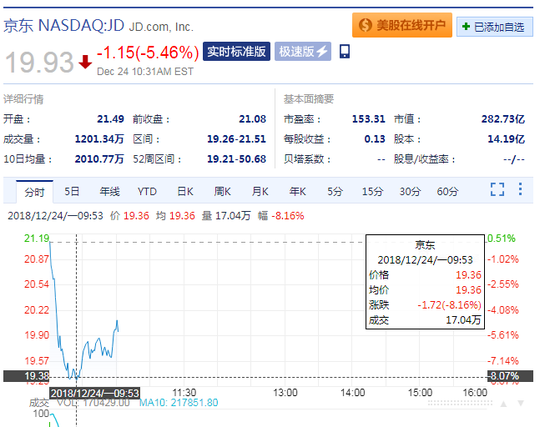Switch to 实时标准版 mode

(x=236, y=52)
